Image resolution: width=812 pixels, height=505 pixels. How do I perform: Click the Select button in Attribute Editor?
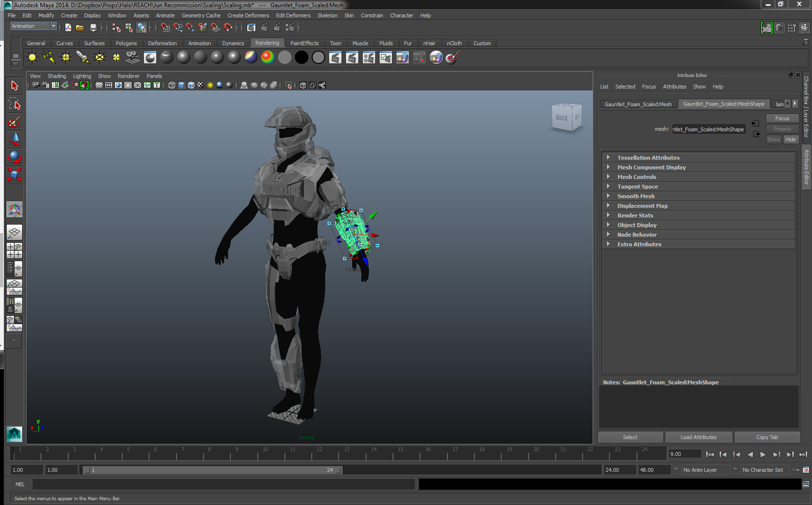coord(630,437)
